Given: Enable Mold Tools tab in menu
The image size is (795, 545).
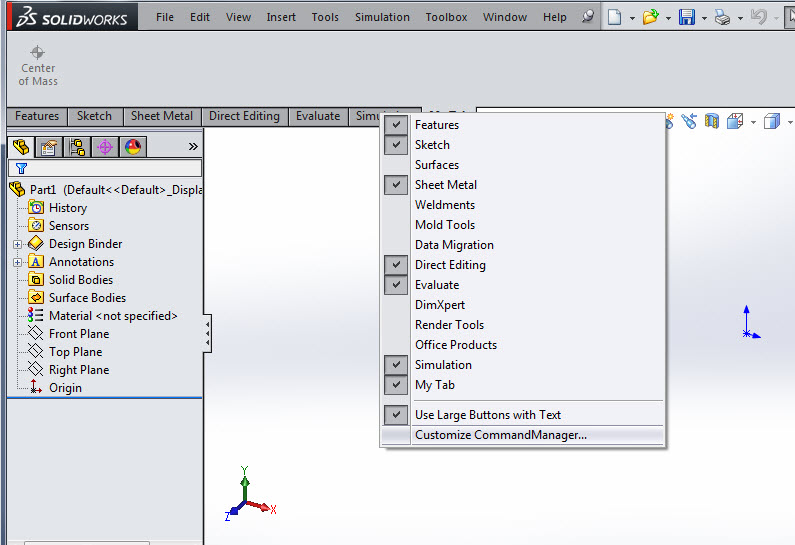Looking at the screenshot, I should tap(522, 225).
